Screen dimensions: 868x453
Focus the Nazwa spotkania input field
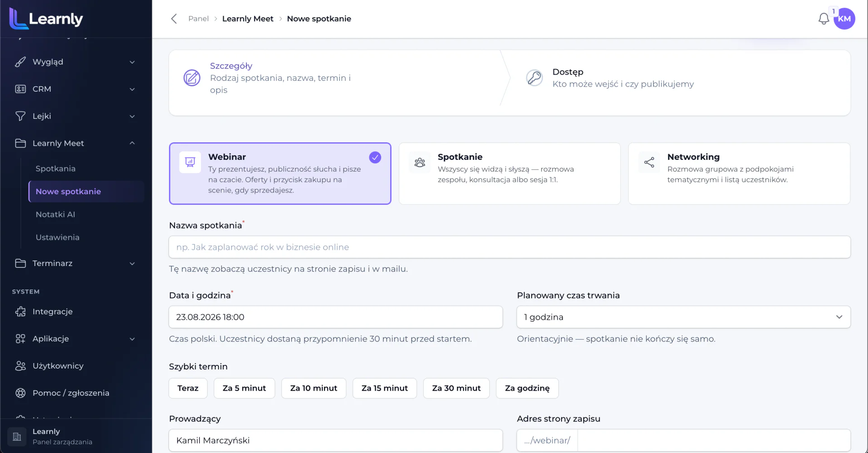click(x=509, y=247)
